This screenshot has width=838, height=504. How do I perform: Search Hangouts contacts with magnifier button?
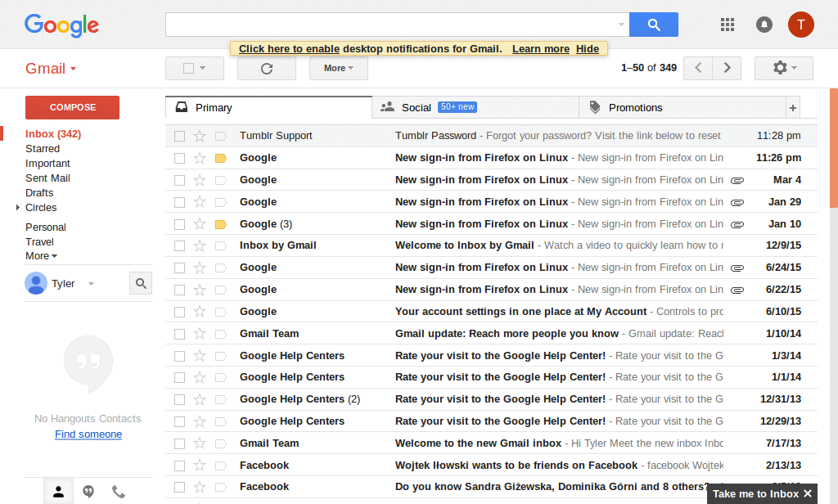(141, 283)
